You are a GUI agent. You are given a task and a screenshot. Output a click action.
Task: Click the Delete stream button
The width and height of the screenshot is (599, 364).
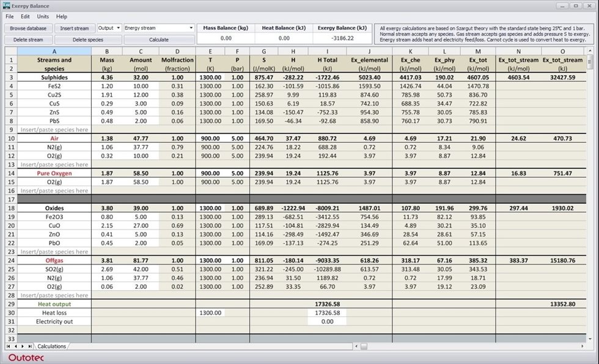click(29, 39)
